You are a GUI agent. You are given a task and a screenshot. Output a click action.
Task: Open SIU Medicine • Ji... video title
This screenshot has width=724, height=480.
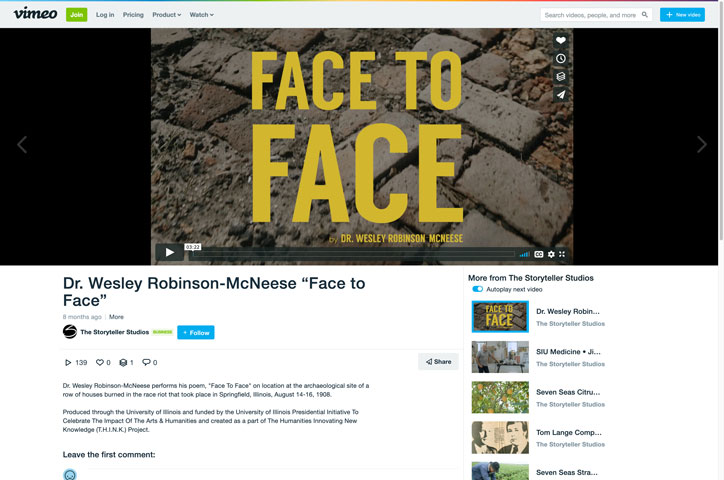click(x=568, y=352)
